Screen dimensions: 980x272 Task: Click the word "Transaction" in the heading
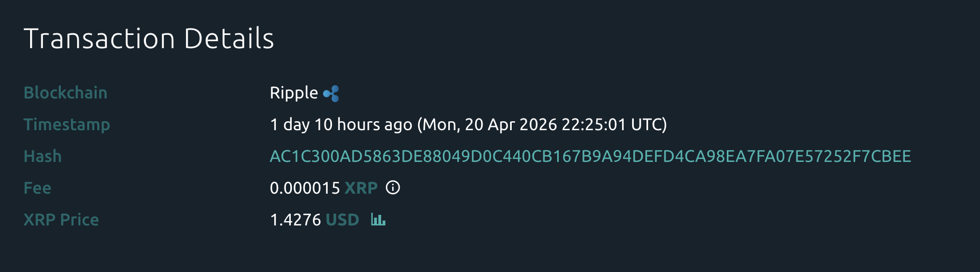pos(99,39)
